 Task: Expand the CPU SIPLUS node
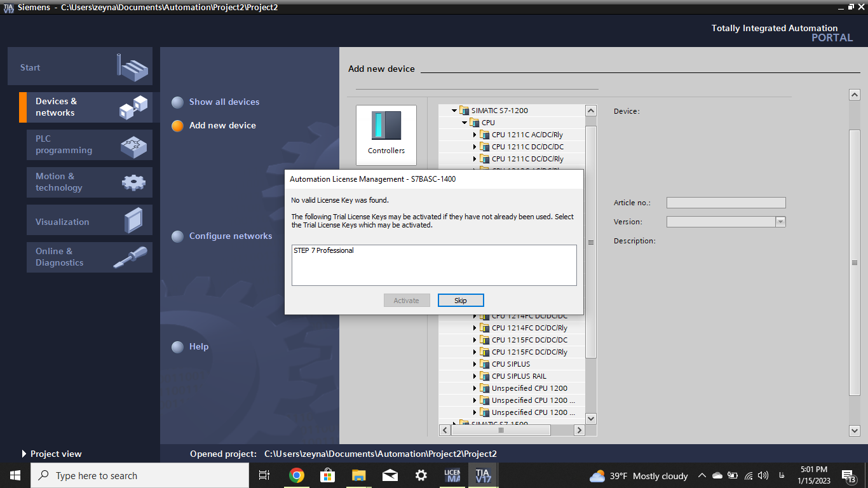[x=475, y=364]
